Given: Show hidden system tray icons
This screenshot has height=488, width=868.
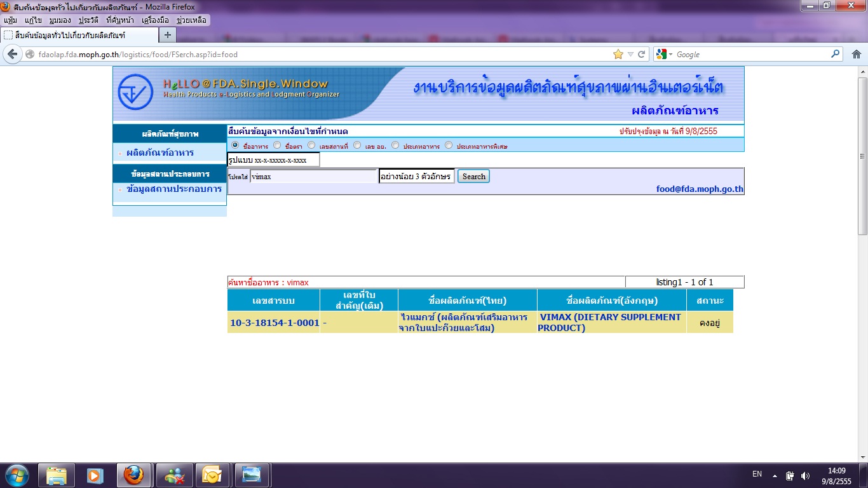Looking at the screenshot, I should click(x=775, y=475).
